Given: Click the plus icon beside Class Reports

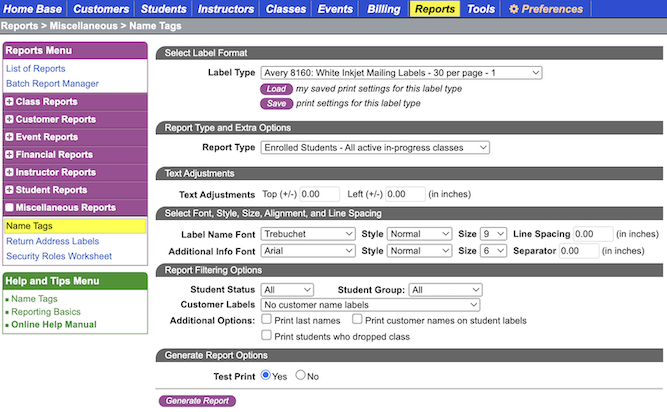Looking at the screenshot, I should (x=10, y=102).
